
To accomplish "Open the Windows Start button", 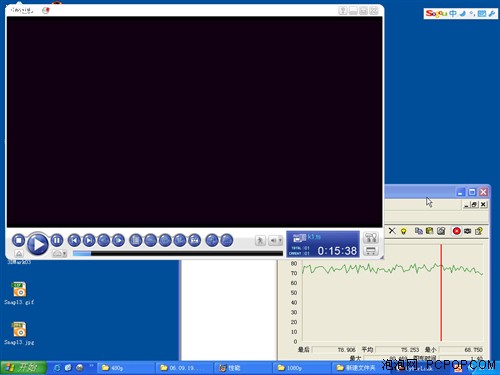I will click(x=23, y=368).
